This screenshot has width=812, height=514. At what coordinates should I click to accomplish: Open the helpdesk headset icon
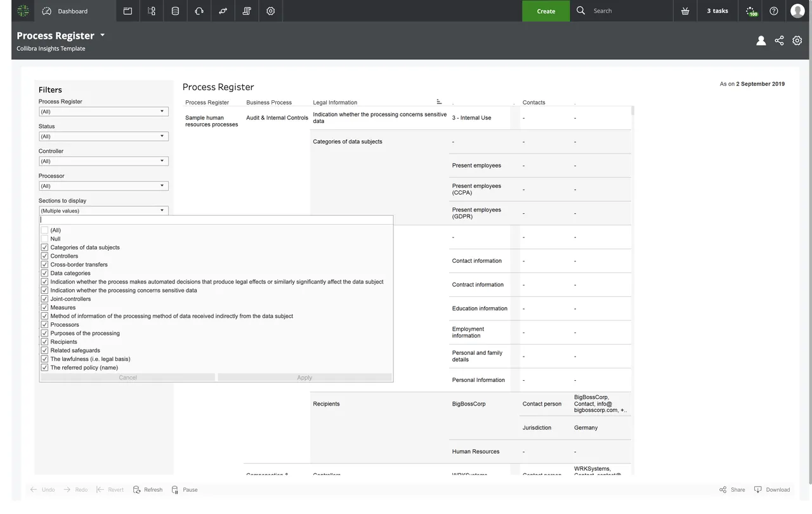point(199,11)
